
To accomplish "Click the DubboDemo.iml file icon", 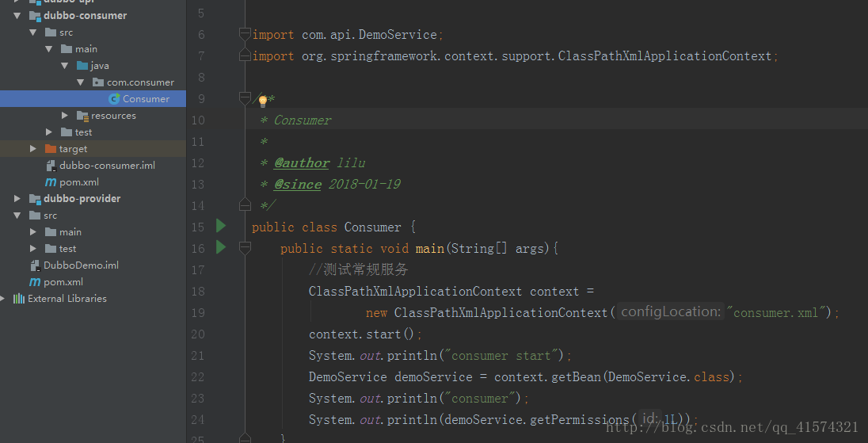I will tap(35, 265).
